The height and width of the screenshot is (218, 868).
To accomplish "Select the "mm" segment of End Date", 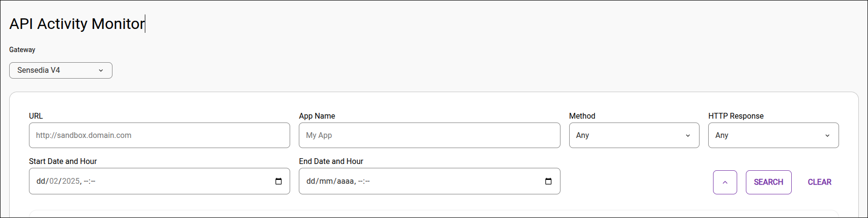I will click(x=326, y=181).
